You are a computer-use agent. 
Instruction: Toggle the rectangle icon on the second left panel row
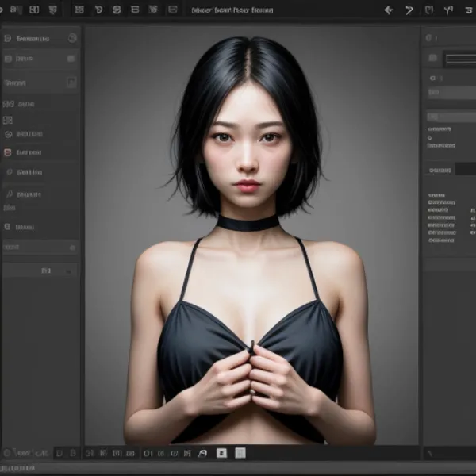pos(71,59)
